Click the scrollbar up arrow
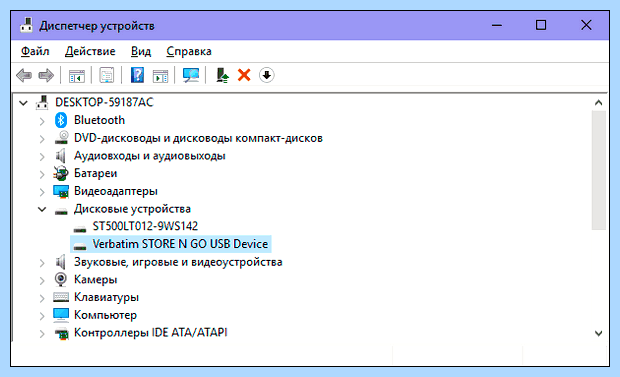Viewport: 620px width, 377px height. tap(599, 103)
